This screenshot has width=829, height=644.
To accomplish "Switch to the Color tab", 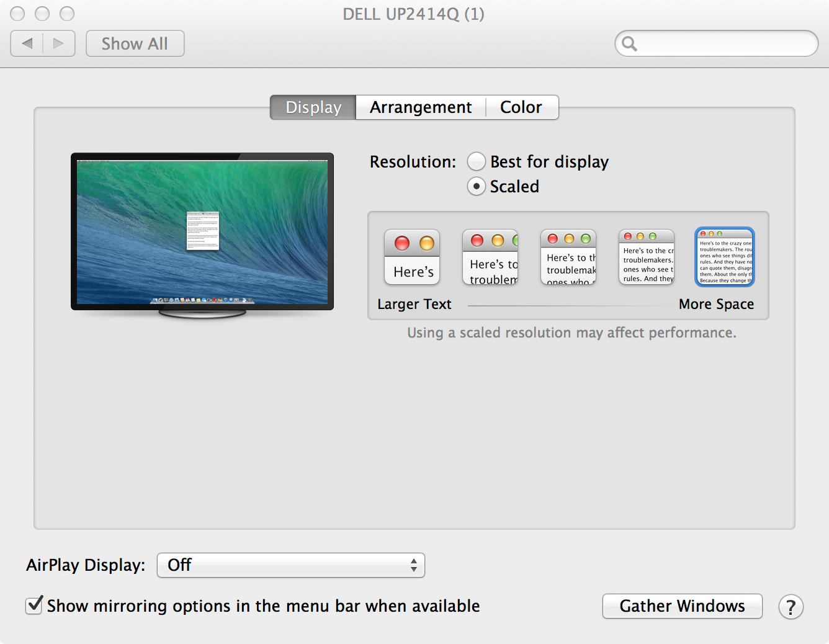I will click(x=521, y=107).
